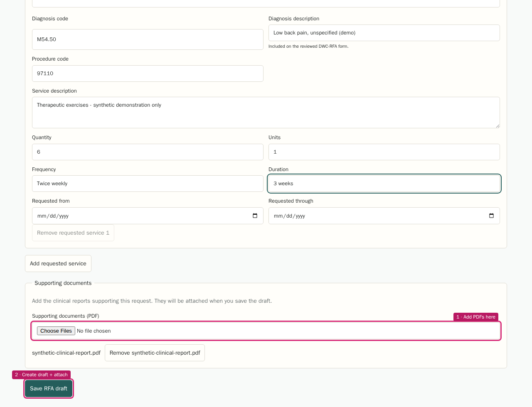Image resolution: width=532 pixels, height=407 pixels.
Task: Edit the Quantity field
Action: 148,152
